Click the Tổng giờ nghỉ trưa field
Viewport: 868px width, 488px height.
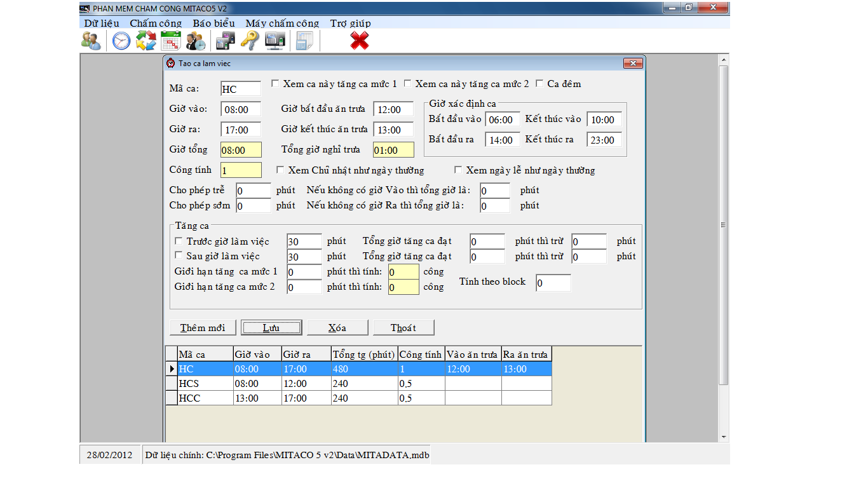click(393, 150)
